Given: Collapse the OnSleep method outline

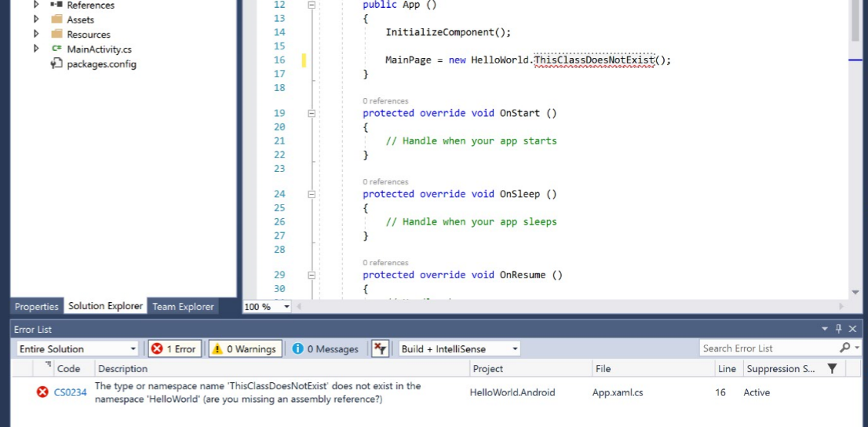Looking at the screenshot, I should pyautogui.click(x=312, y=194).
